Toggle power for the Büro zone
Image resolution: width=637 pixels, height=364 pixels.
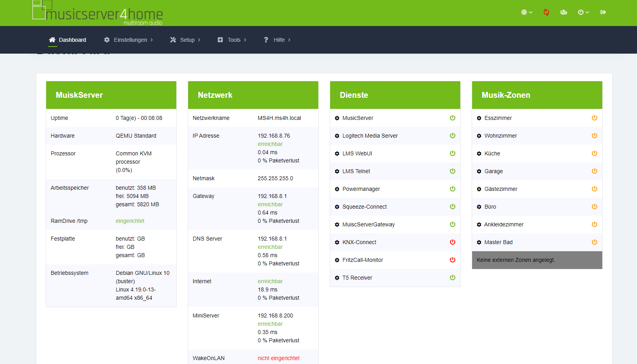point(594,207)
